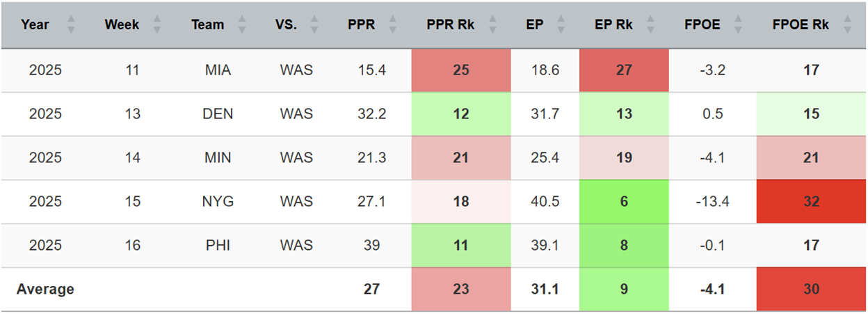
Task: Select the red PPR Rk 25 cell
Action: coord(461,70)
